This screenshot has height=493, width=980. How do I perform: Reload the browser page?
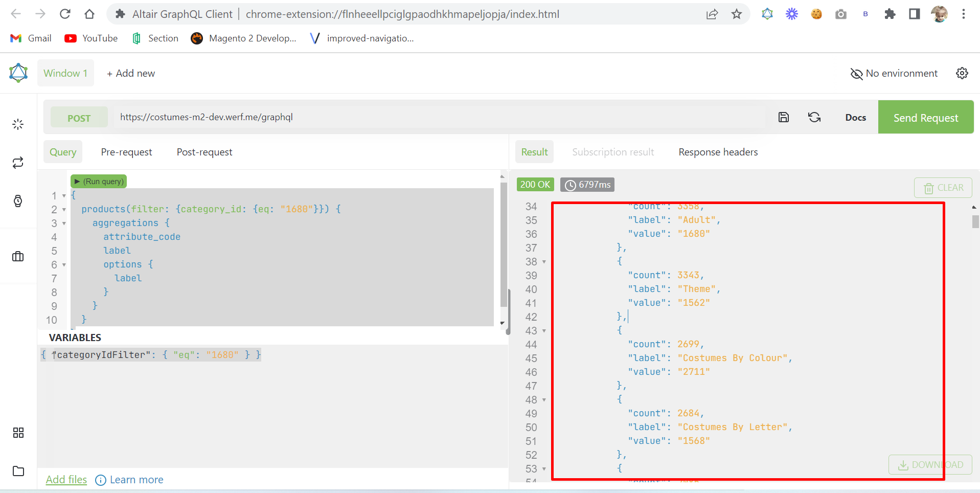(65, 14)
